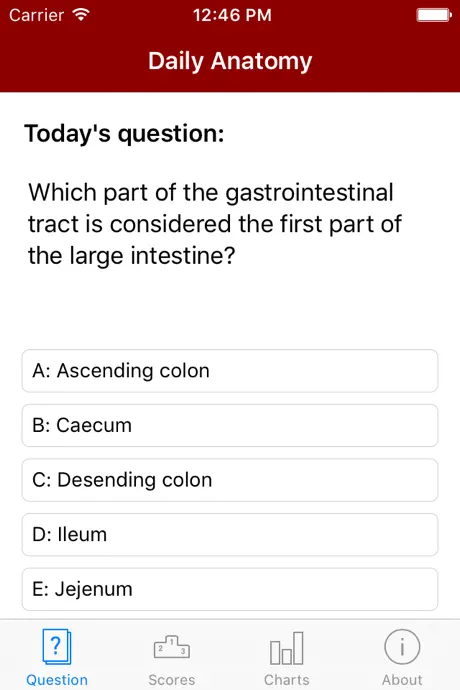Switch to the Scores tab label
Screen dimensions: 460x690
pyautogui.click(x=172, y=679)
